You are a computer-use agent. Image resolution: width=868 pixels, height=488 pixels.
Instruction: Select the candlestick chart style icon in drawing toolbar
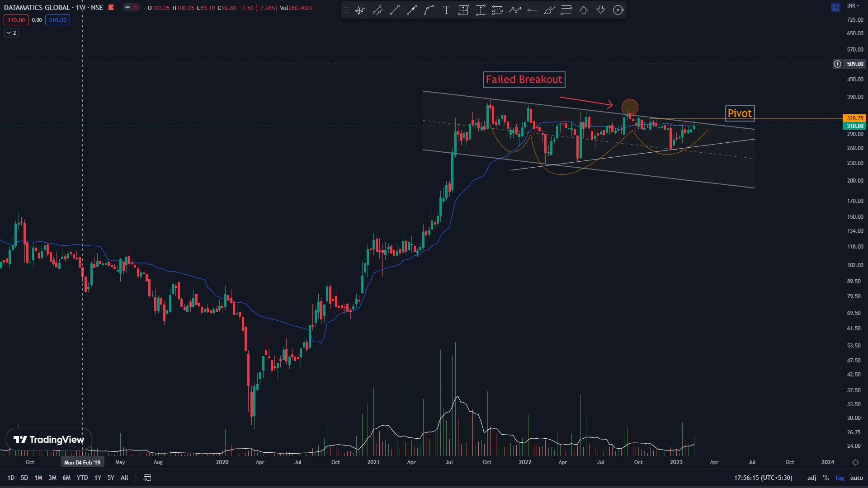click(360, 10)
